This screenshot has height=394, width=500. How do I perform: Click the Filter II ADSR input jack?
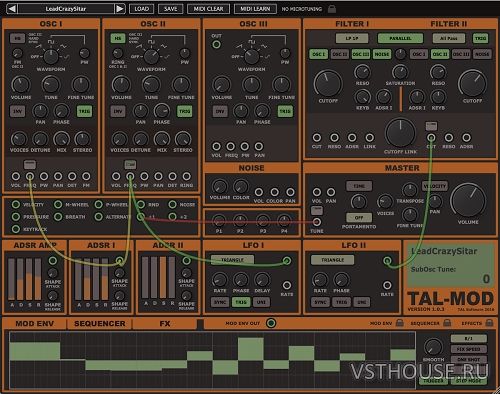(x=466, y=137)
